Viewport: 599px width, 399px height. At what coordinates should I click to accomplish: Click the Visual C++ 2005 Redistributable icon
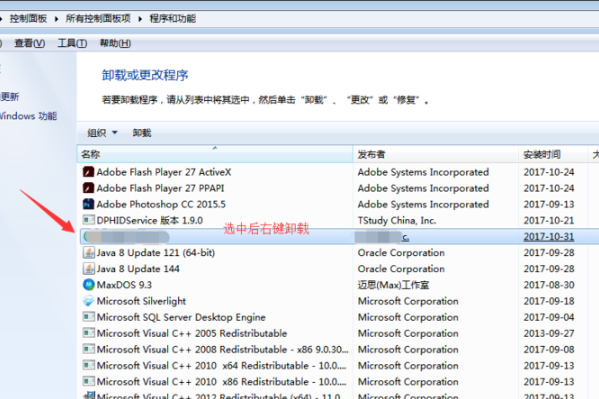[x=89, y=333]
